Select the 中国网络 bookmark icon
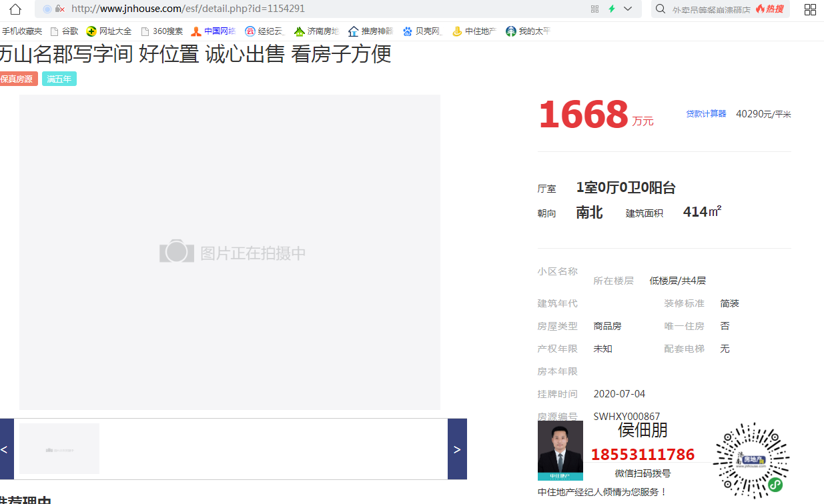Image resolution: width=824 pixels, height=504 pixels. tap(196, 31)
